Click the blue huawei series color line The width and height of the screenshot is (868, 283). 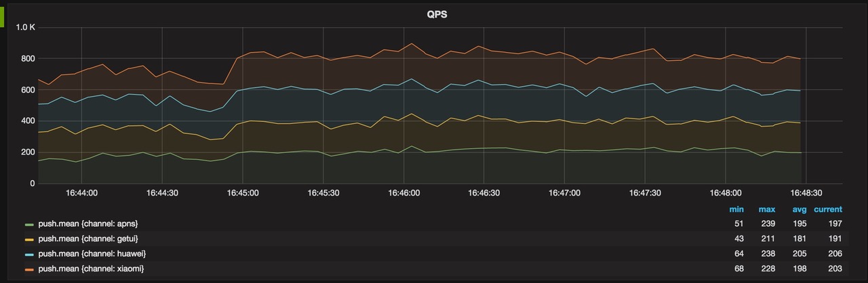click(x=29, y=254)
